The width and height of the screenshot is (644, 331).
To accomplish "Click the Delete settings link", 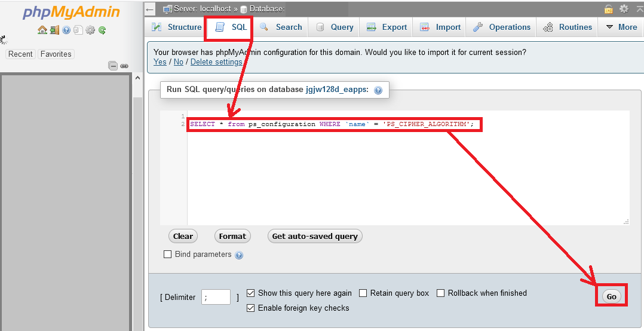I will pyautogui.click(x=216, y=62).
